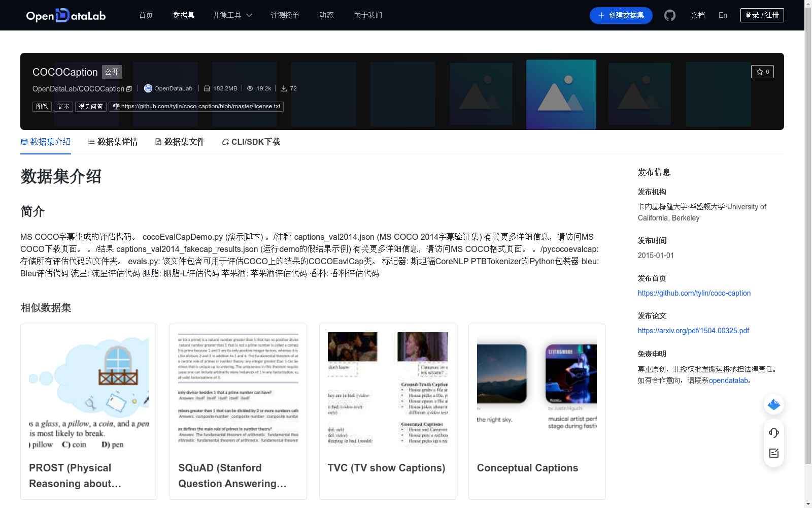Click the scrollbar down arrow
Viewport: 812px width, 508px height.
[x=808, y=504]
